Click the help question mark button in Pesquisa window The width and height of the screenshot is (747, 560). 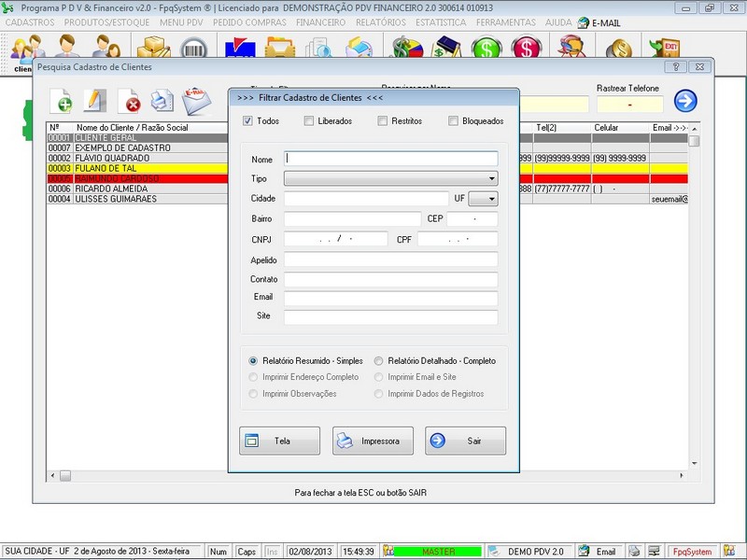(675, 66)
